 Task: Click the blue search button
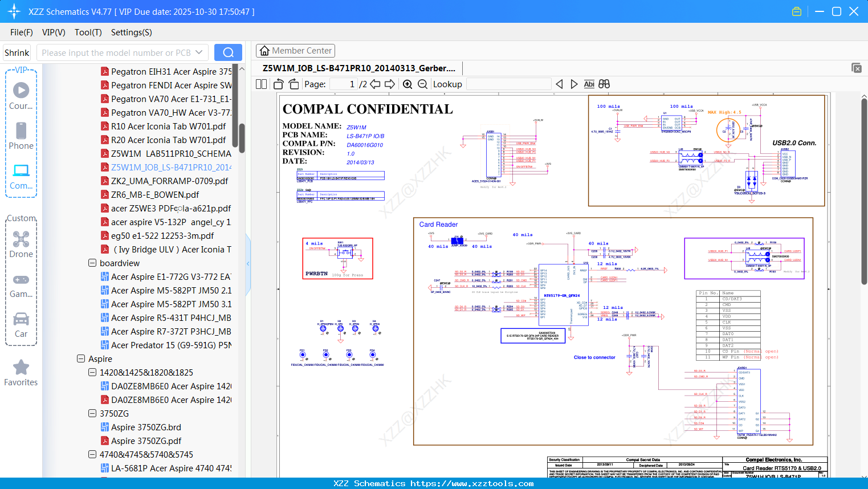pyautogui.click(x=228, y=52)
